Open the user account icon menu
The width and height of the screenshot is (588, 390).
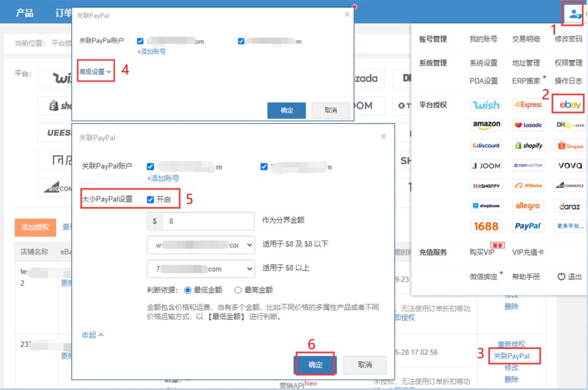click(574, 14)
